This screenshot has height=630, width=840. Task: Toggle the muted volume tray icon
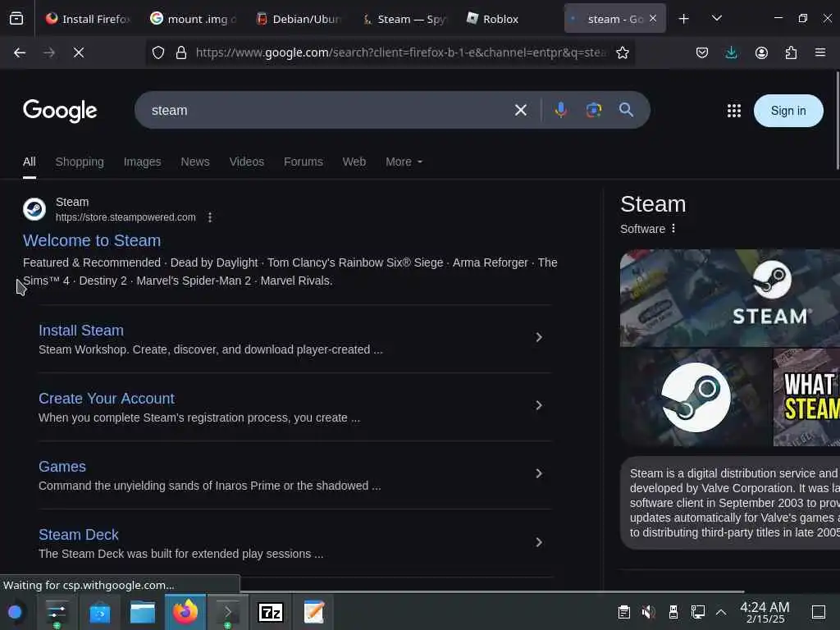[x=649, y=612]
